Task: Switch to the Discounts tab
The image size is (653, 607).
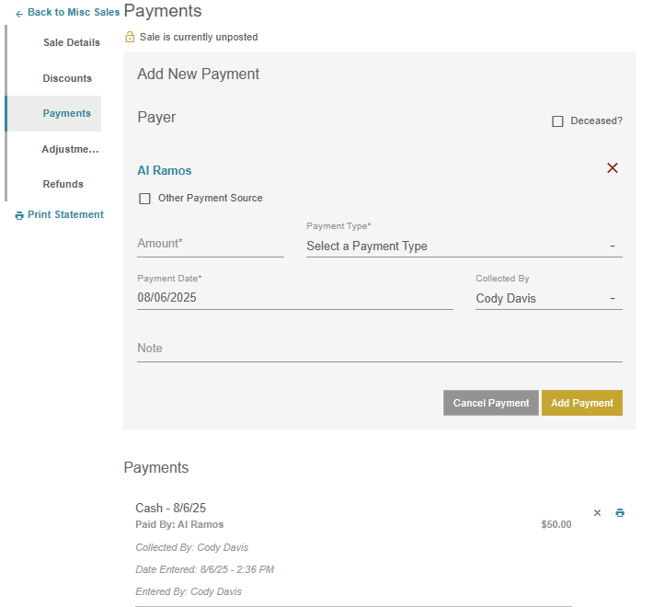Action: click(x=67, y=78)
